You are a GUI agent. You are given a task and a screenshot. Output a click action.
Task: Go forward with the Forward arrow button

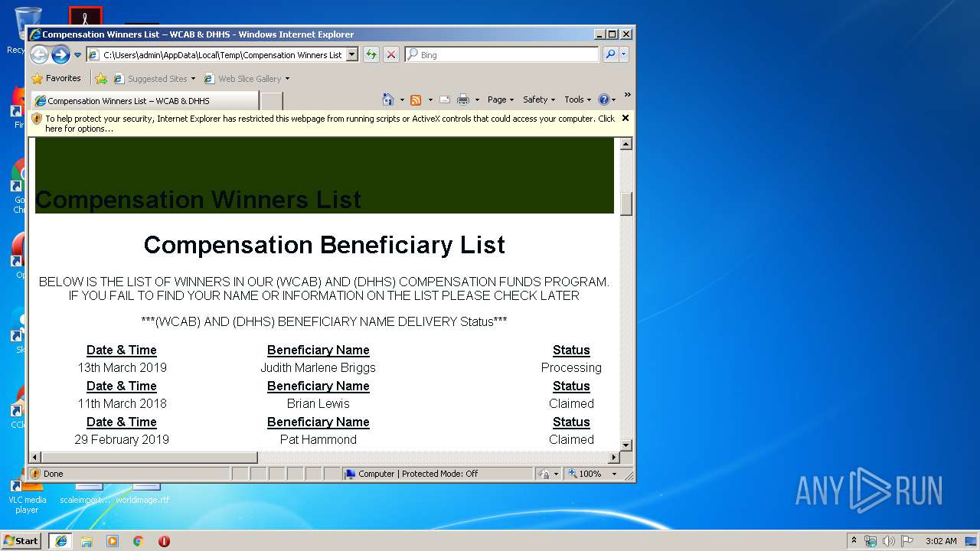coord(60,54)
